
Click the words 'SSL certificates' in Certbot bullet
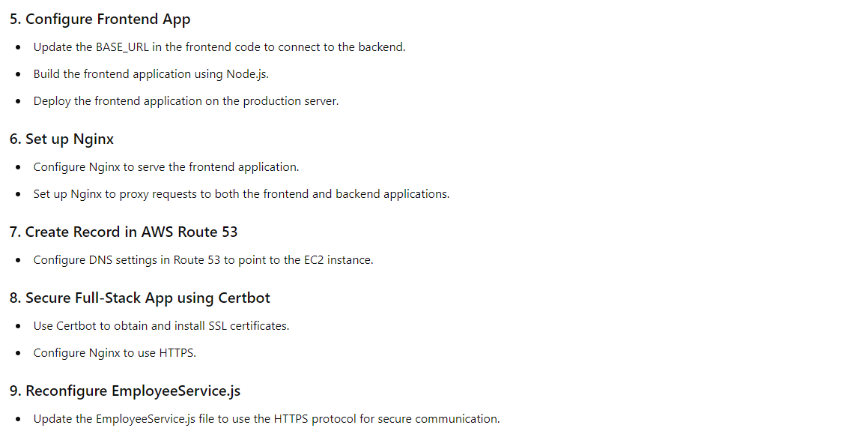coord(248,326)
